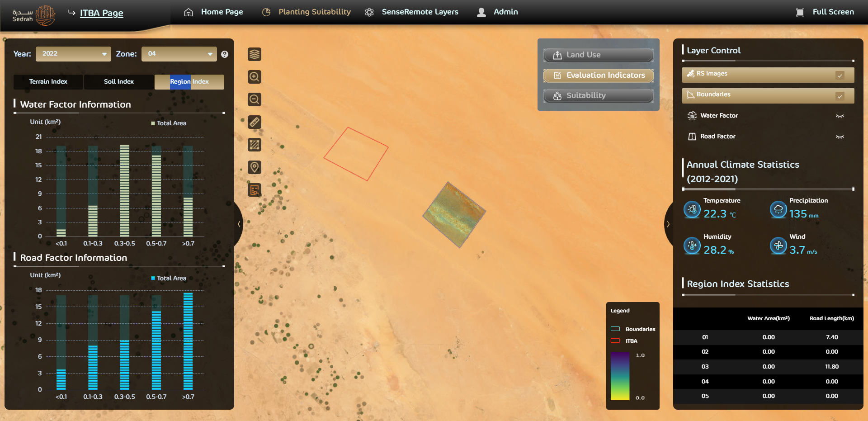Switch to the Terrain Index tab
Screen dimensions: 868x421
pos(48,82)
